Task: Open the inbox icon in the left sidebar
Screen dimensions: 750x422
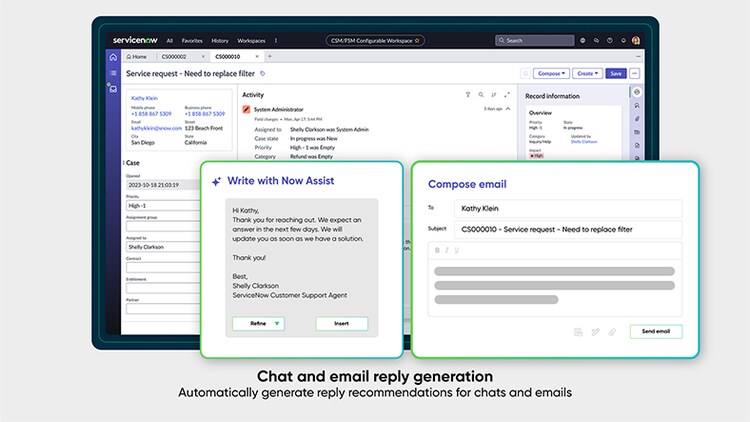Action: [113, 89]
